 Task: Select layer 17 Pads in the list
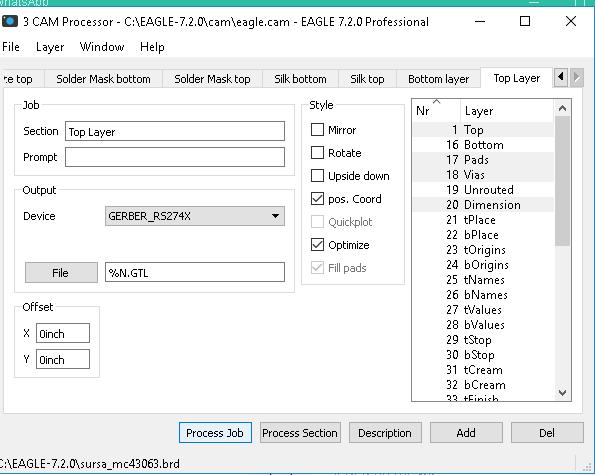click(483, 160)
